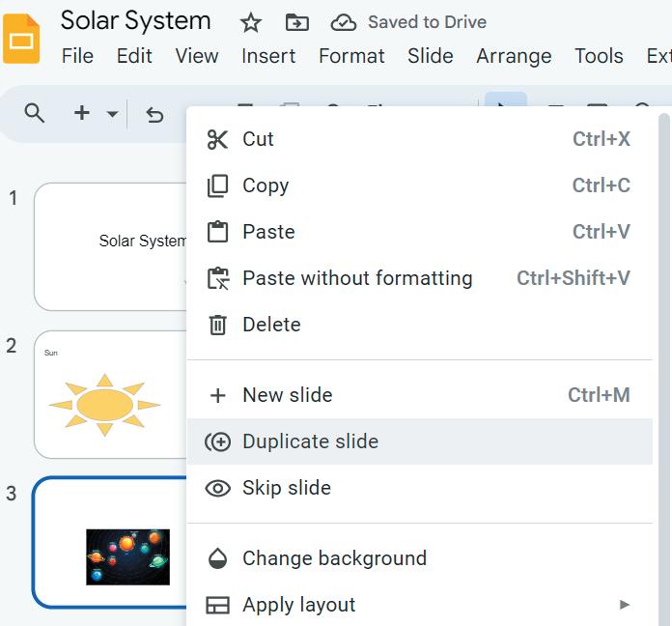Click the Move to folder icon
The image size is (672, 626).
point(297,22)
